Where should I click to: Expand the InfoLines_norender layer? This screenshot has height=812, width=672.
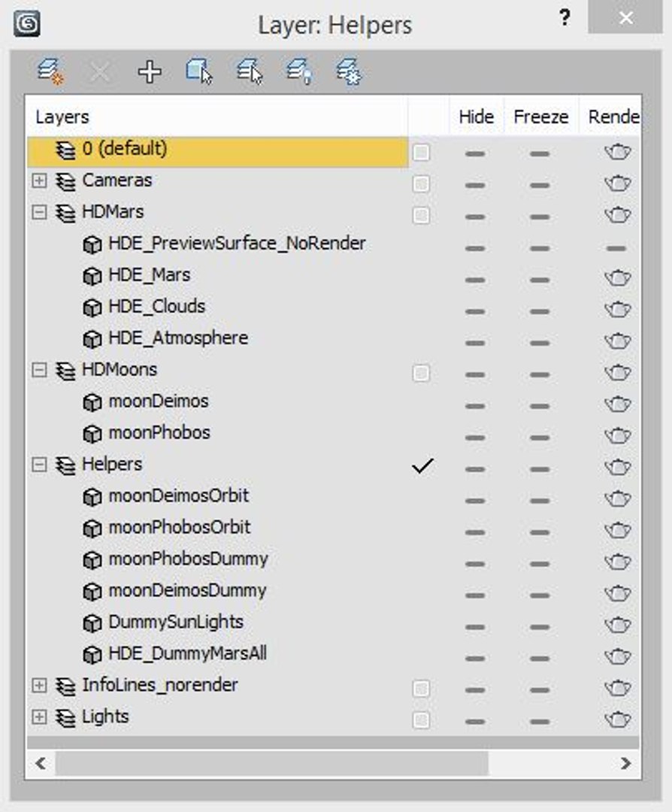coord(39,686)
